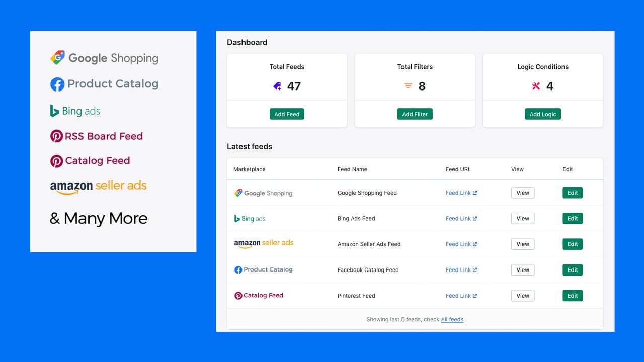Click the Google Shopping Feed name cell
The width and height of the screenshot is (644, 362).
367,193
